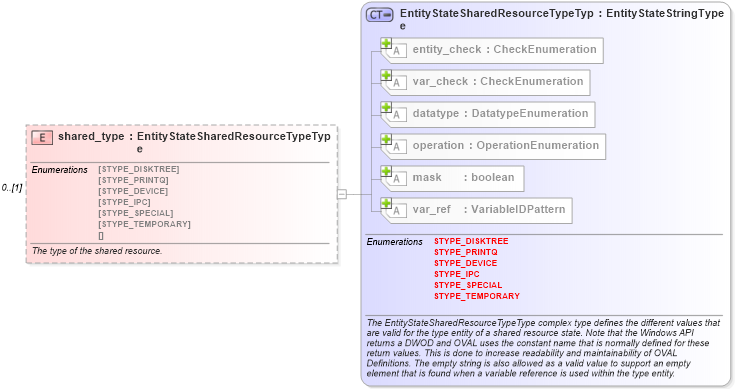The height and width of the screenshot is (389, 735).
Task: Collapse the shared_type connector minus box
Action: [x=342, y=194]
